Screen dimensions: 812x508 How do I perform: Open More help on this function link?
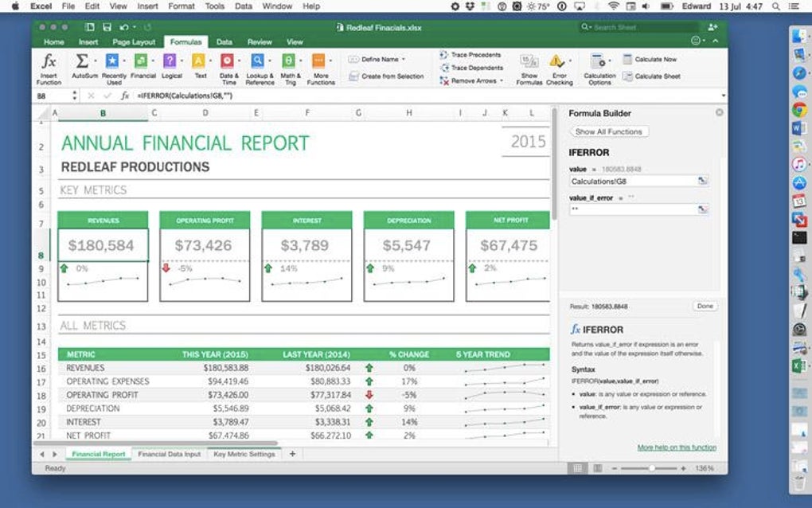tap(677, 447)
